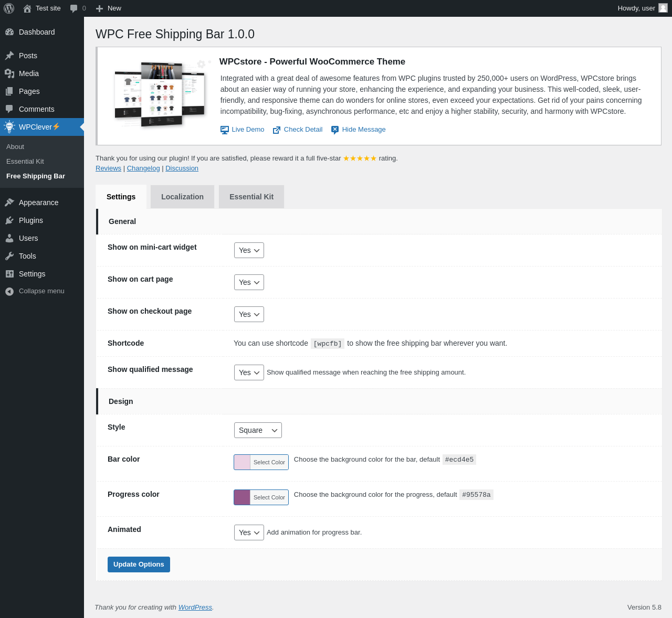This screenshot has width=672, height=618.
Task: Click the plus icon next to New
Action: coord(99,8)
